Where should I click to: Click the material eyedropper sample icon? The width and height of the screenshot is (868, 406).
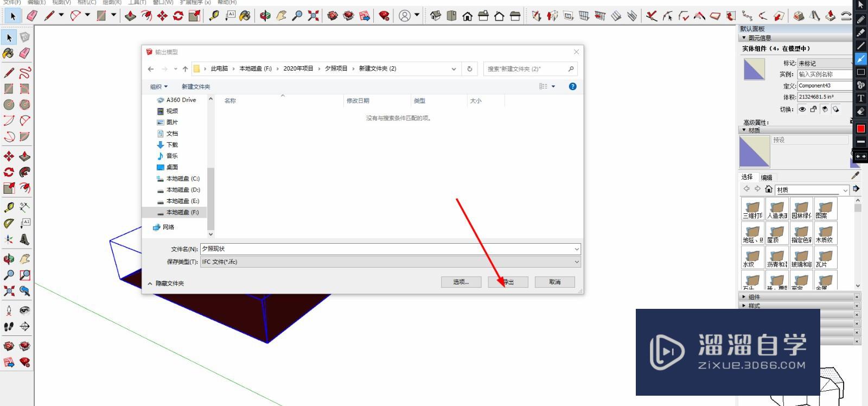coord(856,175)
